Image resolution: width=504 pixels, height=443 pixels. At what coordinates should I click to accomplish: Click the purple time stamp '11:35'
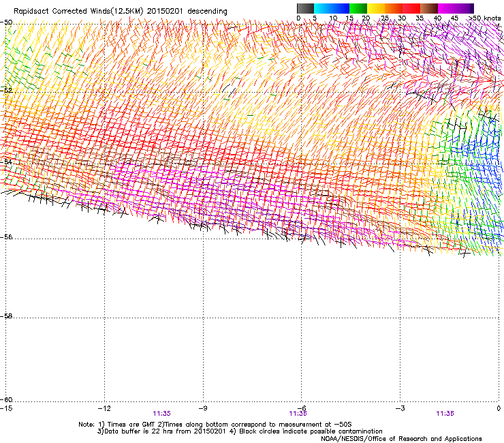tap(161, 414)
